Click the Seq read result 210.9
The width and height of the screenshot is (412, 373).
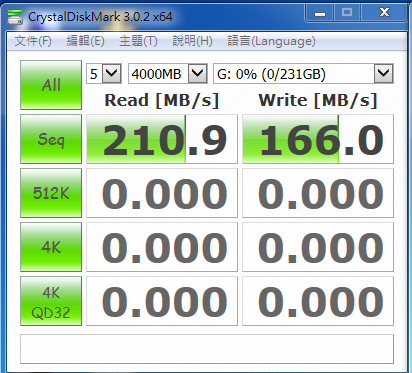point(162,139)
